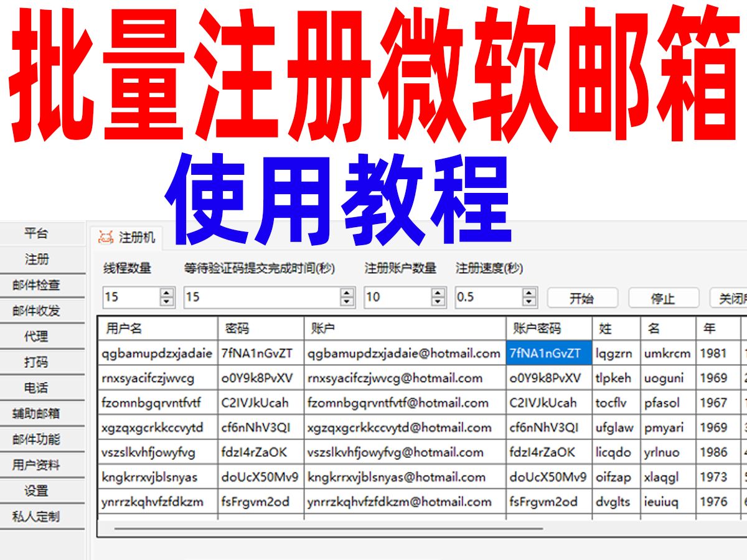Image resolution: width=747 pixels, height=560 pixels.
Task: Focus the 注册速度 input field
Action: 489,297
